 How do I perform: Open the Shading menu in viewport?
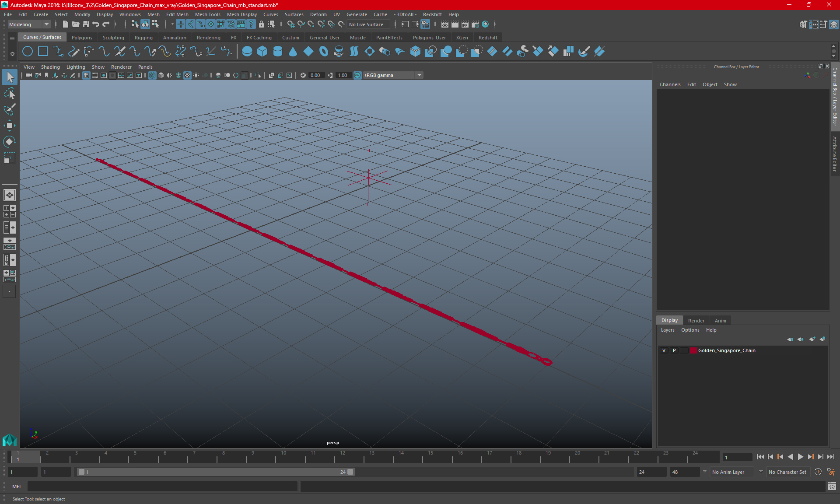[49, 66]
